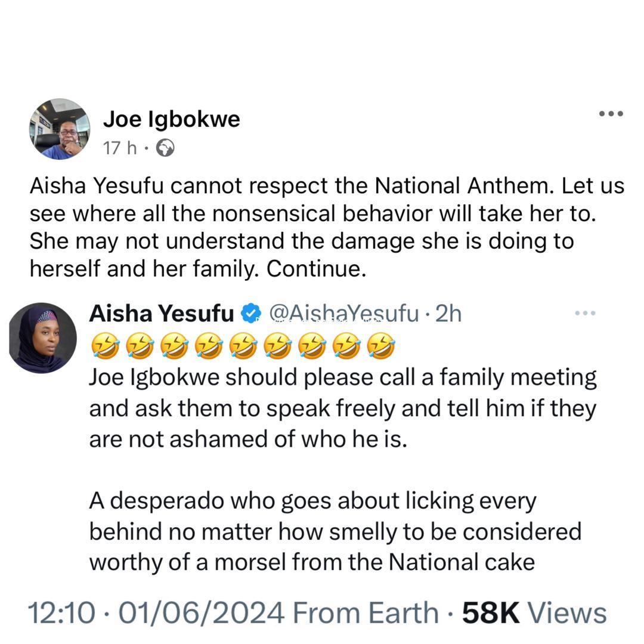644x644 pixels.
Task: Click the post text about the National Anthem
Action: (x=327, y=228)
